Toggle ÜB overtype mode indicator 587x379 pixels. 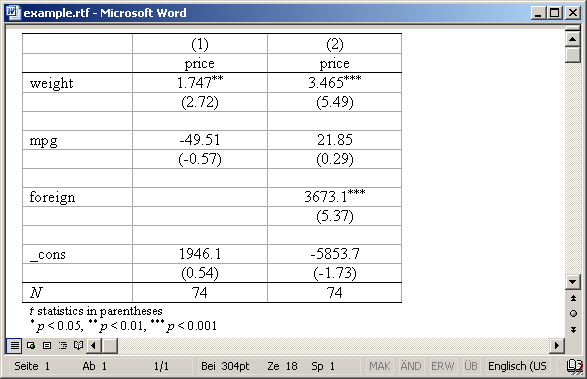(x=471, y=366)
